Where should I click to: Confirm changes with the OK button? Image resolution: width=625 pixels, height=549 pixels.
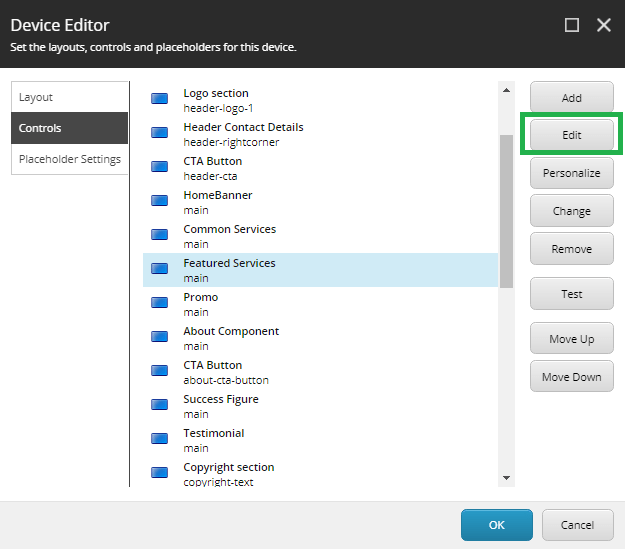(496, 525)
